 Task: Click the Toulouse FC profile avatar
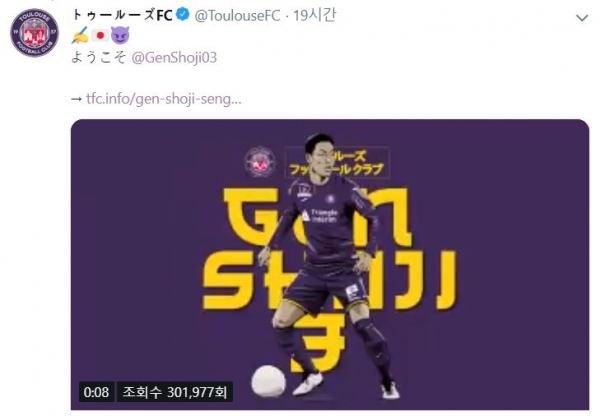(34, 33)
